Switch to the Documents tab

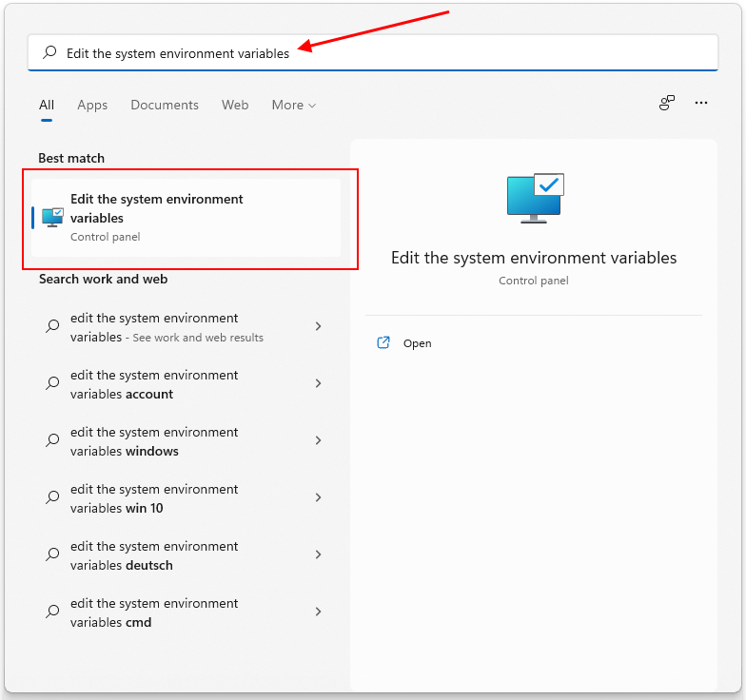[165, 105]
